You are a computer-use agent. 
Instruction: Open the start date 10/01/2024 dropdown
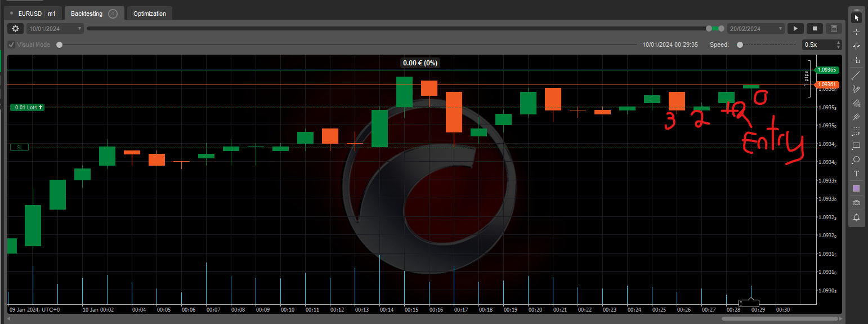(55, 28)
